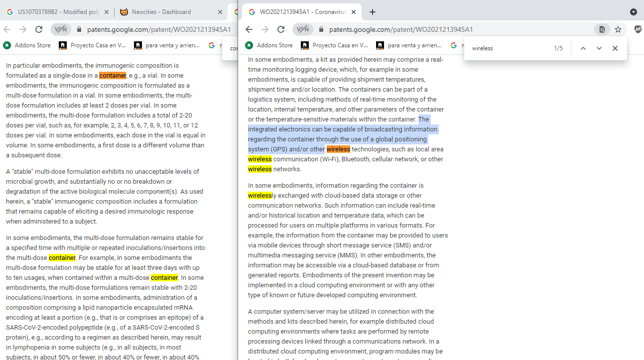Jump to next 'wireless' match with down chevron
The height and width of the screenshot is (360, 644).
(599, 48)
